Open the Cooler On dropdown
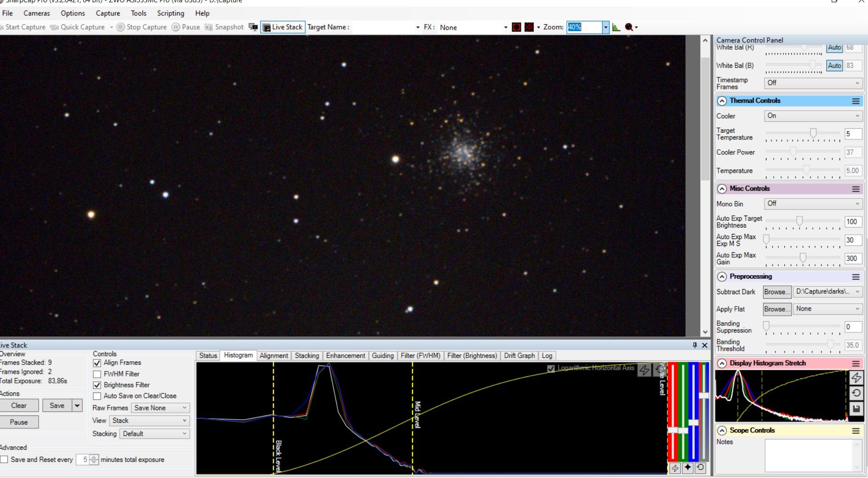This screenshot has width=868, height=478. (813, 116)
